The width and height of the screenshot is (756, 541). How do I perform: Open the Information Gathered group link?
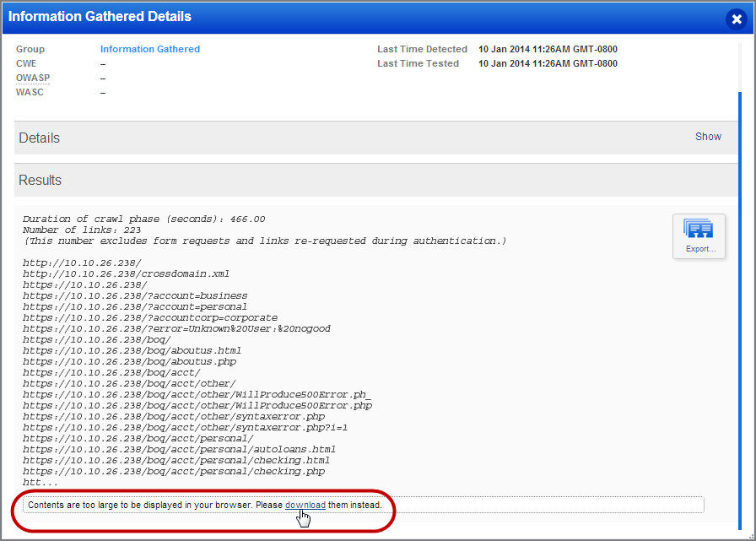pos(150,49)
